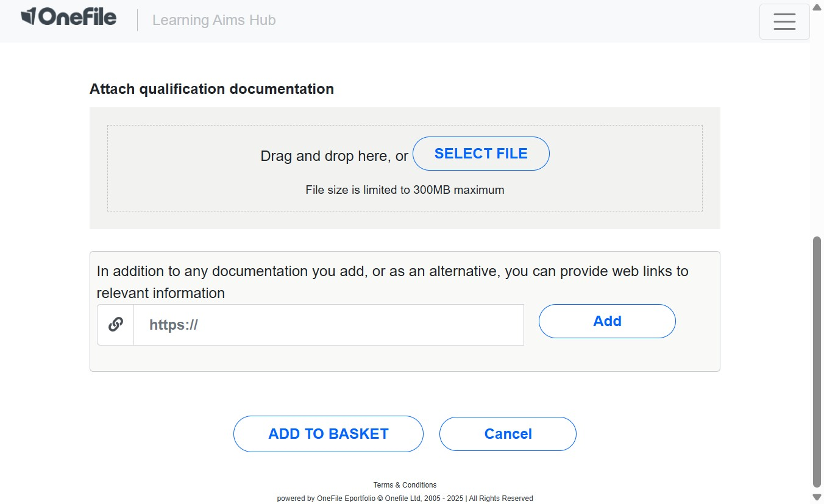Click the 'Drag and drop here, or' text
This screenshot has height=504, width=824.
click(334, 156)
